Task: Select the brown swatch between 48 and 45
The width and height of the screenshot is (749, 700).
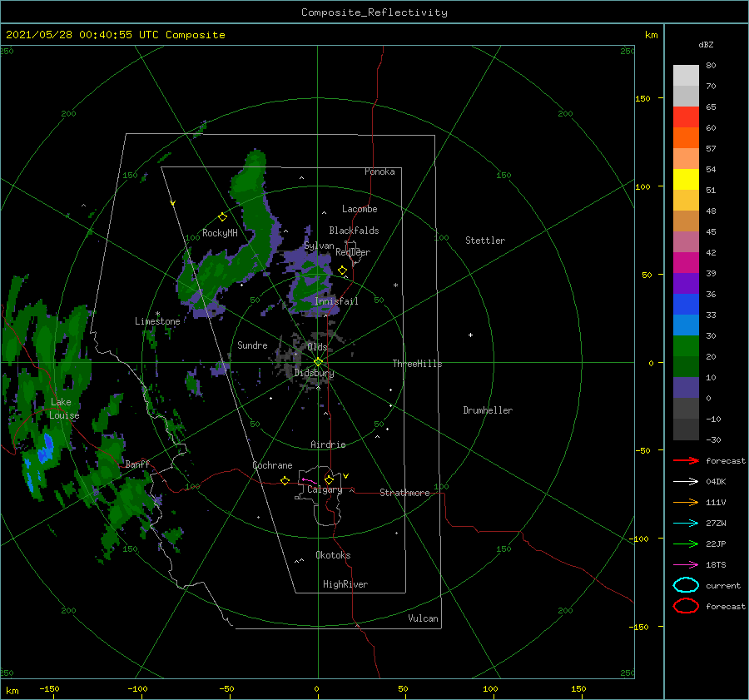Action: coord(686,221)
